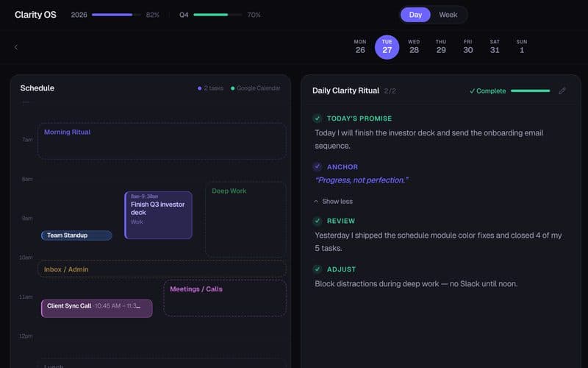Image resolution: width=588 pixels, height=368 pixels.
Task: Click the Adjust text about blocking distractions
Action: point(416,284)
